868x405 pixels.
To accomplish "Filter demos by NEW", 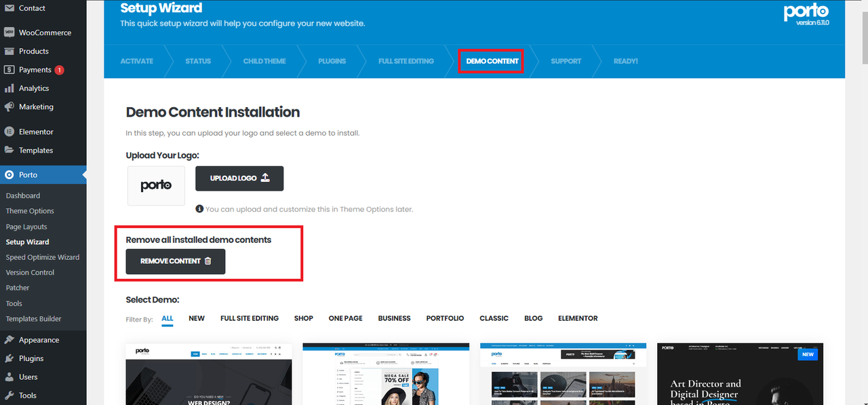I will point(197,318).
